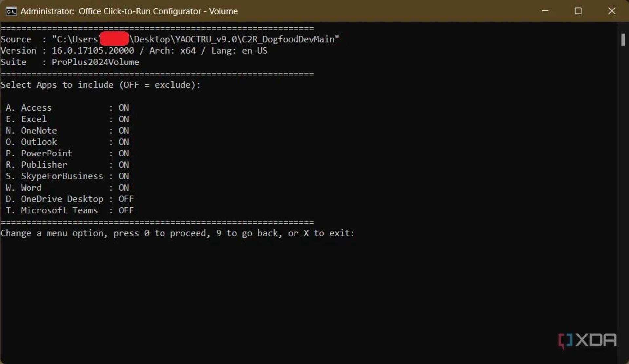
Task: Click the ON status next to Access
Action: coord(124,108)
